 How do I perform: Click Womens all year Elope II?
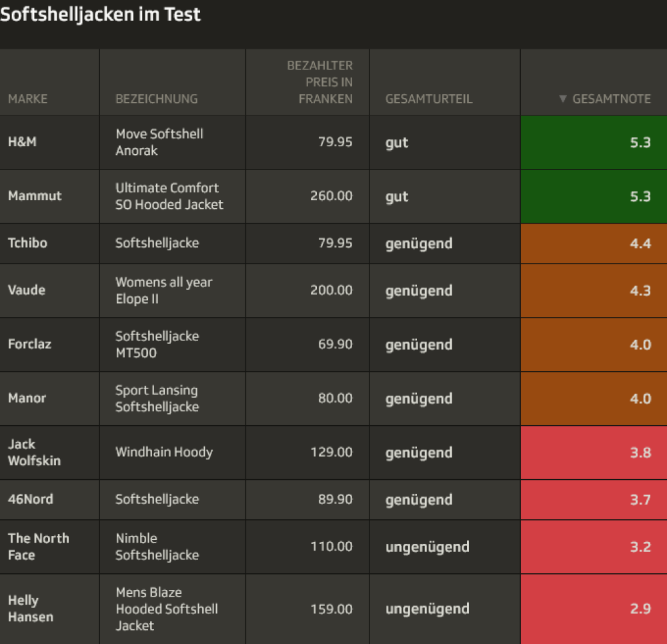click(x=163, y=290)
